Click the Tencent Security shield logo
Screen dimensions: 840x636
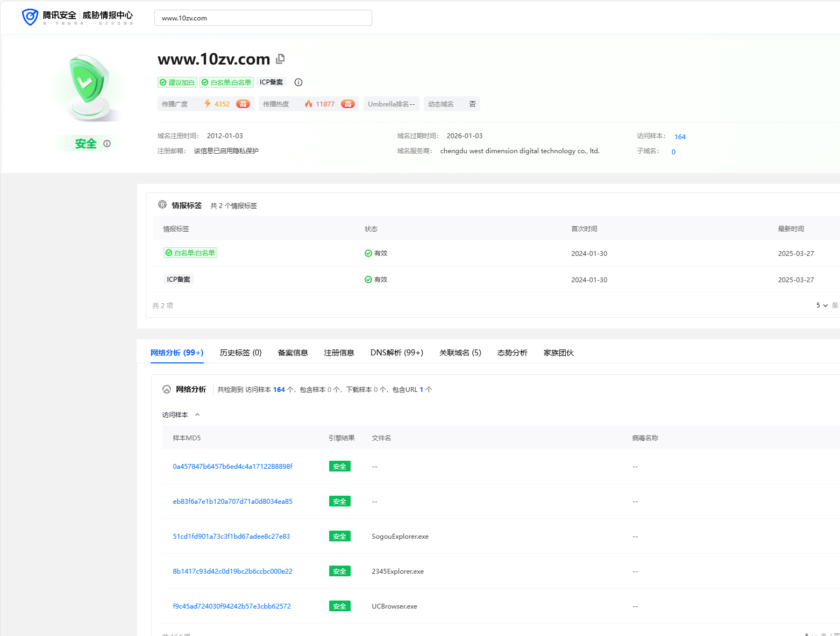(x=30, y=17)
